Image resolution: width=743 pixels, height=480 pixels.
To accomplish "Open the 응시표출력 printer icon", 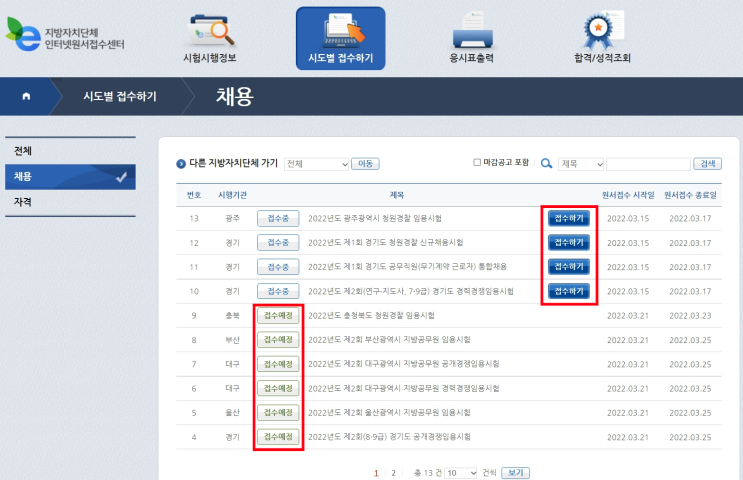I will coord(472,38).
